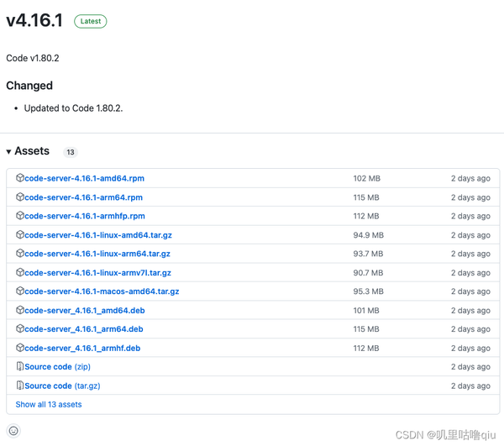Download code-server-4.16.1-macos-amd64.tar.gz
Viewport: 504px width, 446px height.
coord(102,291)
